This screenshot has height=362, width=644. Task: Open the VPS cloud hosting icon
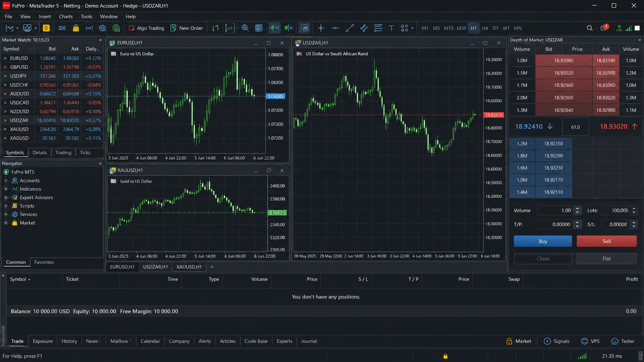click(102, 28)
